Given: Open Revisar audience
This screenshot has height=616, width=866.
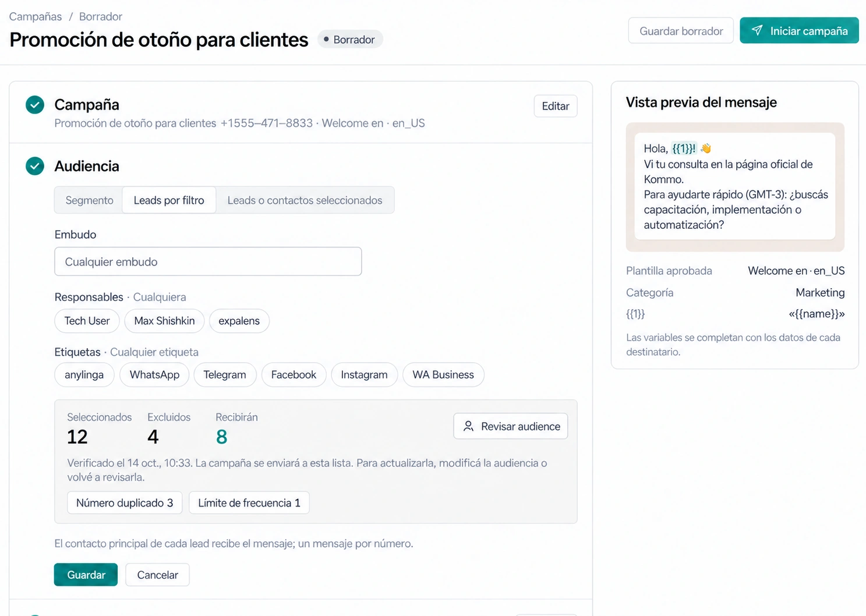Looking at the screenshot, I should pos(511,426).
